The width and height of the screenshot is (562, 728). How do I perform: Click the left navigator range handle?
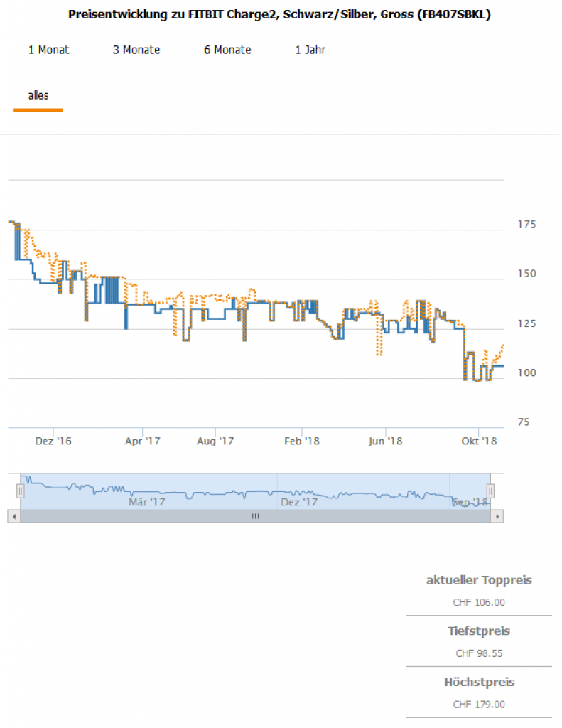pyautogui.click(x=20, y=491)
